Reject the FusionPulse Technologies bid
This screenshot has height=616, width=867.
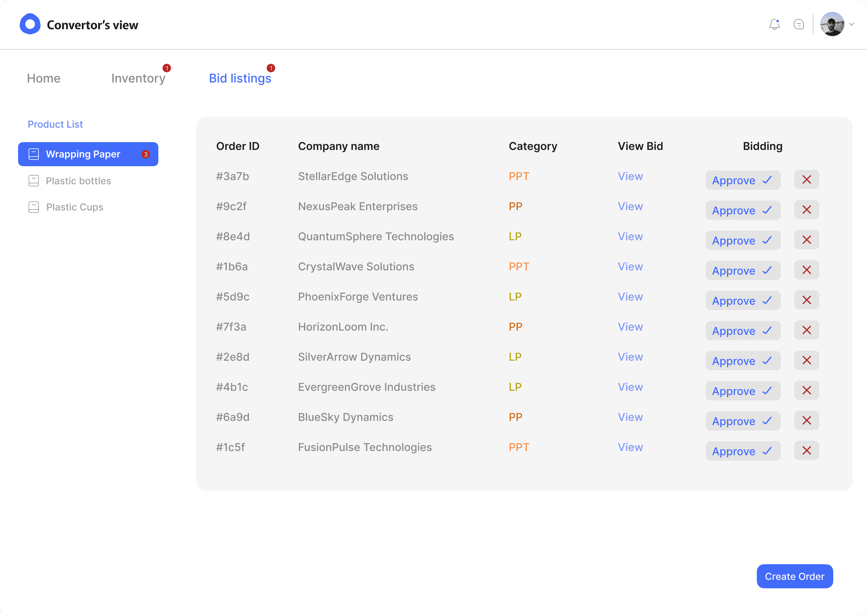(x=806, y=451)
